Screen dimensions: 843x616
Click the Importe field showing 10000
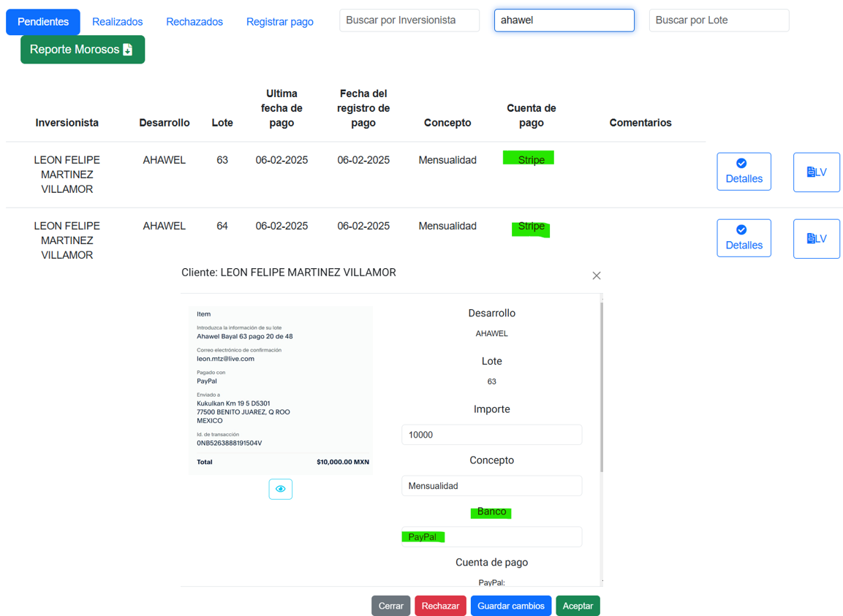click(x=491, y=435)
